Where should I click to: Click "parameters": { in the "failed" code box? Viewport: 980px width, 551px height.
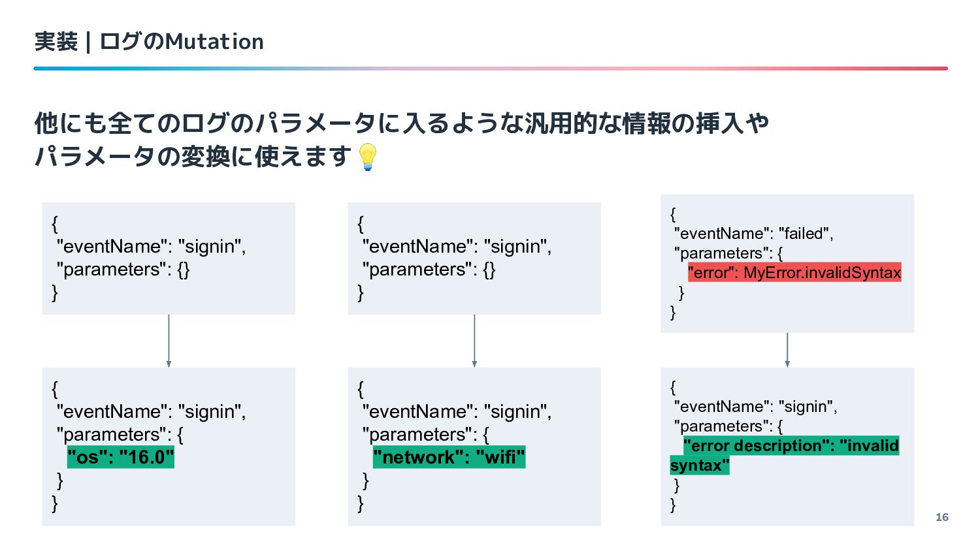[x=728, y=253]
